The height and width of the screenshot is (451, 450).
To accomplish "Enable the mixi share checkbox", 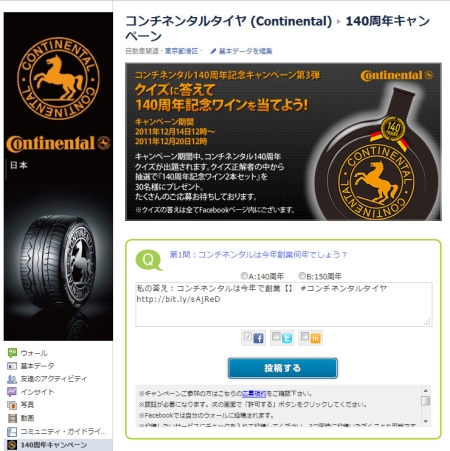I will [305, 336].
